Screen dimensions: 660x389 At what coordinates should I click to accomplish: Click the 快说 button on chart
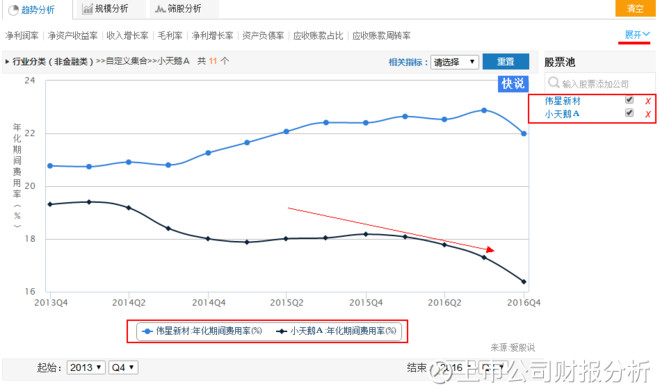(x=513, y=83)
